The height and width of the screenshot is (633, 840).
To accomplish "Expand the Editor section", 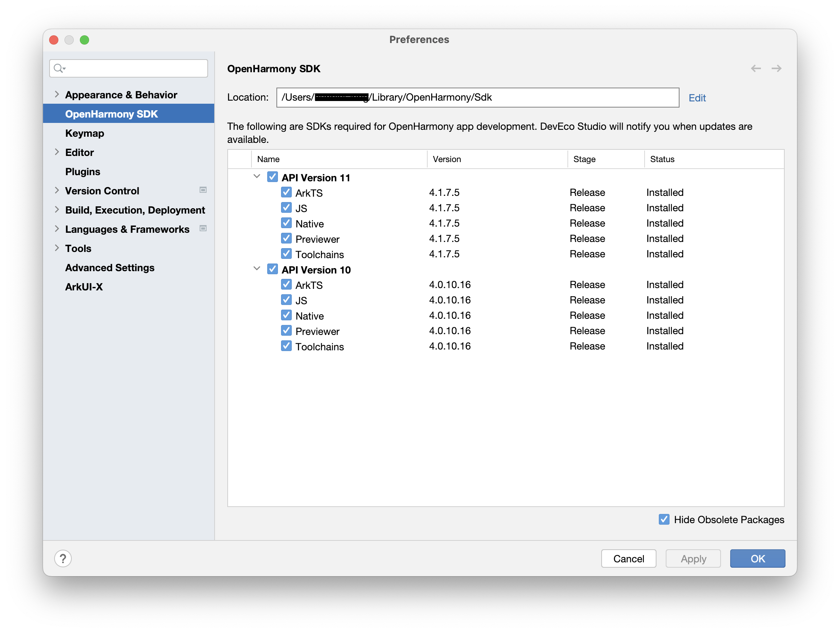I will point(57,152).
